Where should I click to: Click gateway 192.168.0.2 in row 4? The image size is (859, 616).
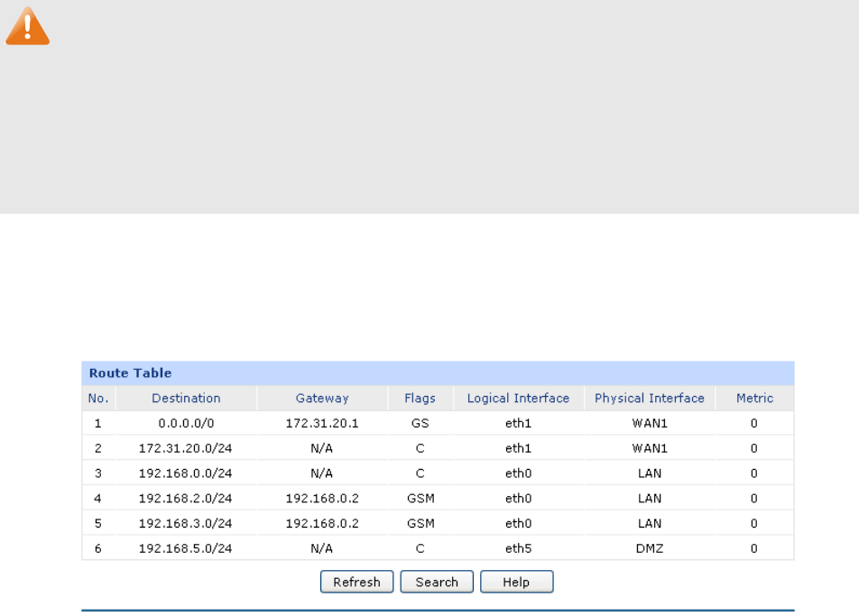(x=322, y=498)
